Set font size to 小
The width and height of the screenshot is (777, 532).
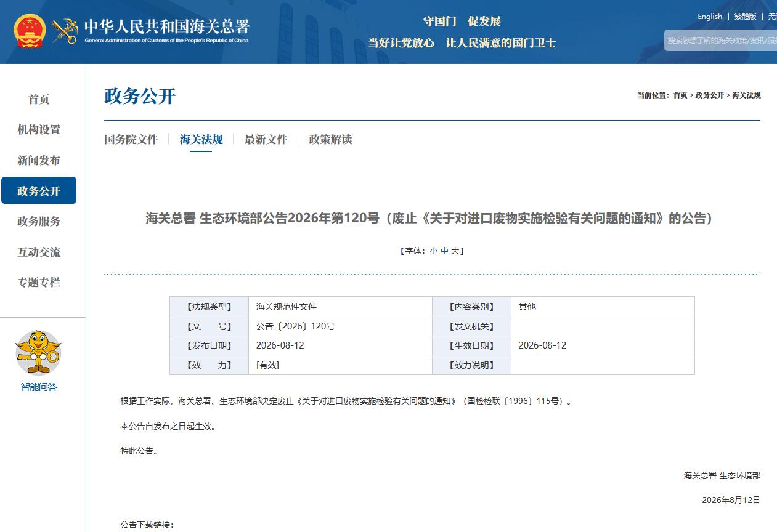point(434,251)
